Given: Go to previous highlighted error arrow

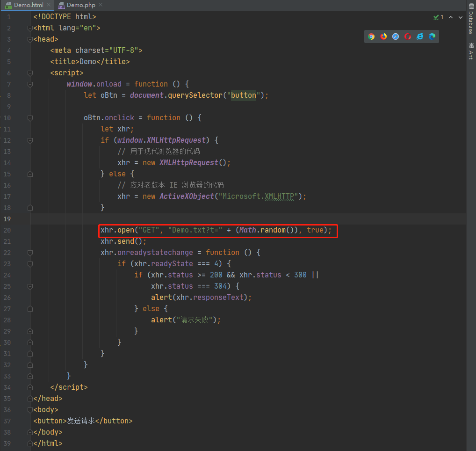Looking at the screenshot, I should [x=451, y=17].
